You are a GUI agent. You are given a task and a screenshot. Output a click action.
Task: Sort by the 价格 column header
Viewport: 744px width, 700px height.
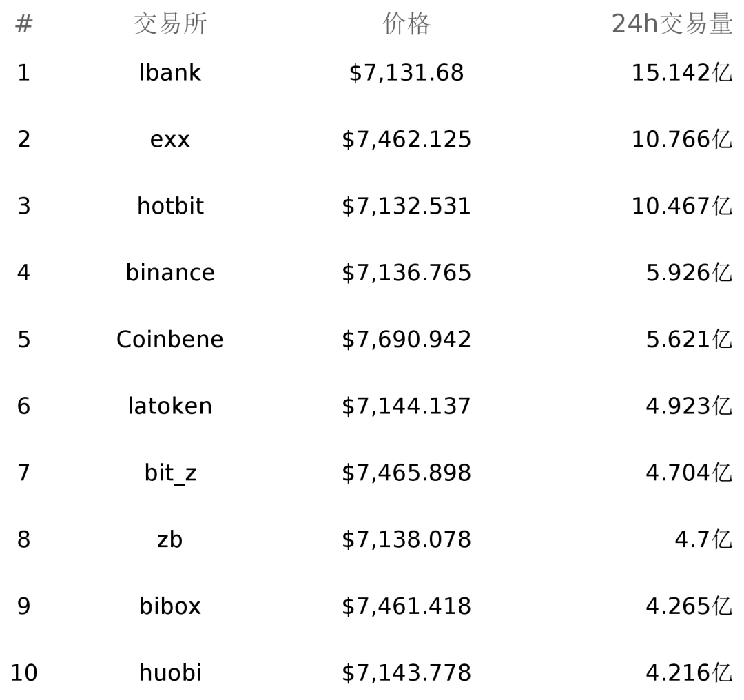pyautogui.click(x=406, y=25)
